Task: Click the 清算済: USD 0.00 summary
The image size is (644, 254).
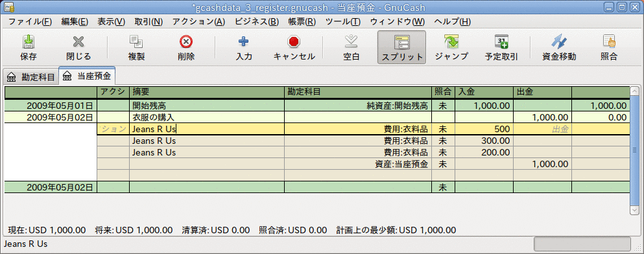Action: tap(215, 230)
